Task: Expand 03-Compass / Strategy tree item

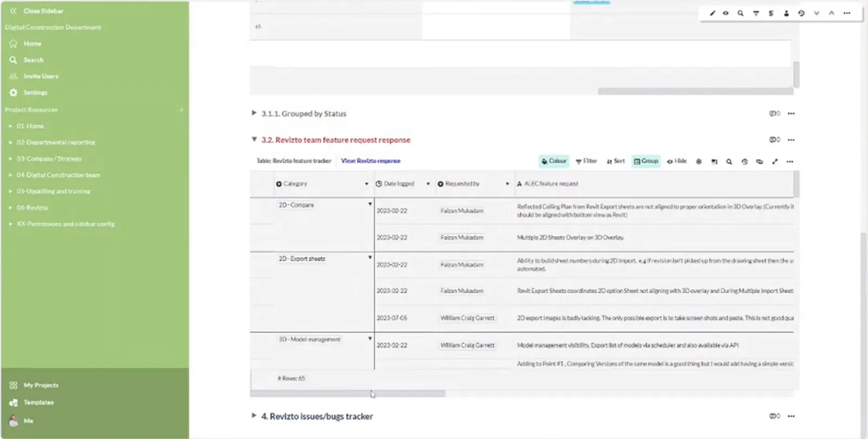Action: (x=10, y=159)
